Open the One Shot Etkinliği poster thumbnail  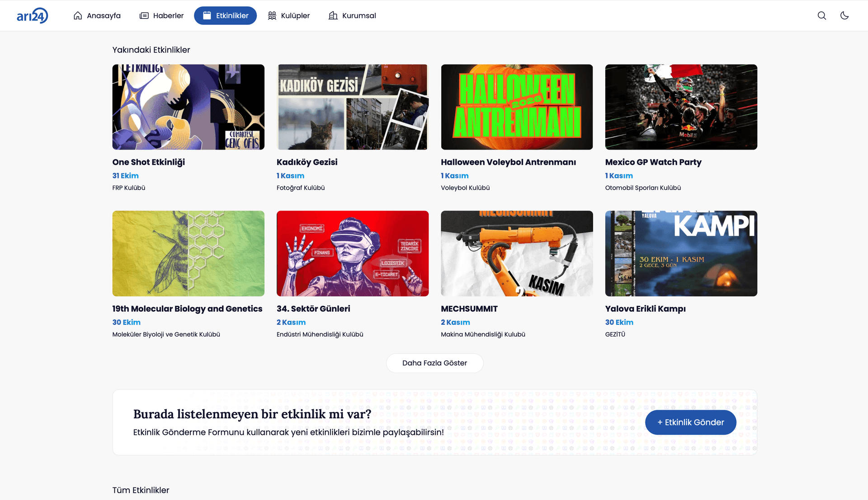pos(189,107)
